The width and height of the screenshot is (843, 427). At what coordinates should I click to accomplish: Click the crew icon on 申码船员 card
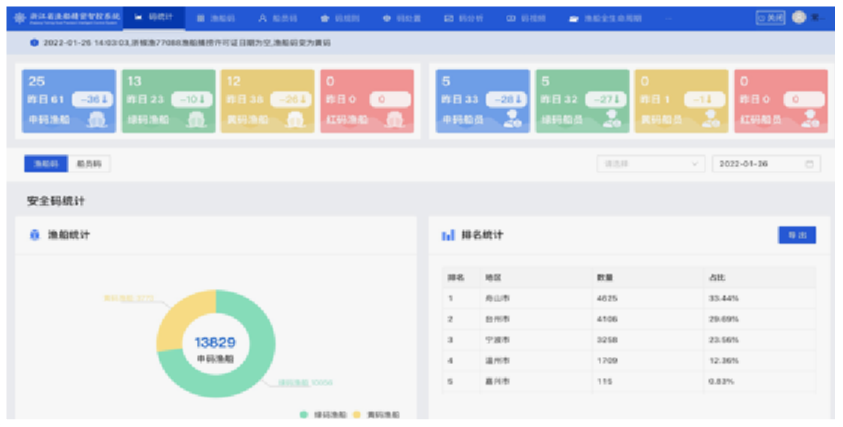point(510,119)
